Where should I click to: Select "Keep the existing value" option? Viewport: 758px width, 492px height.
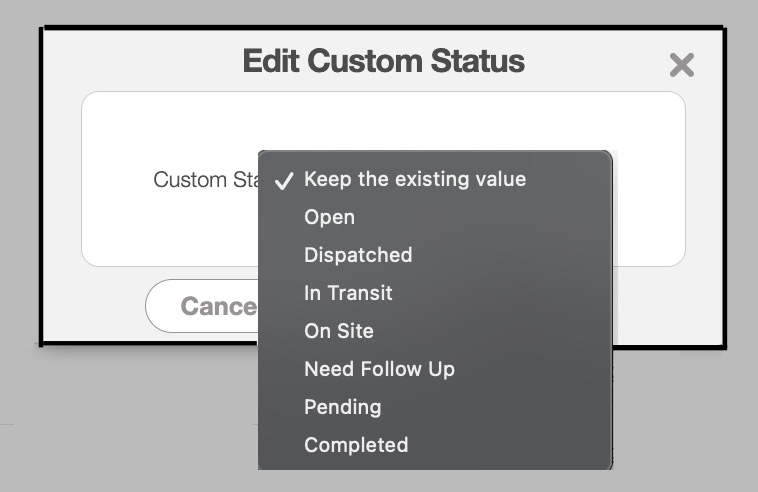[x=414, y=180]
